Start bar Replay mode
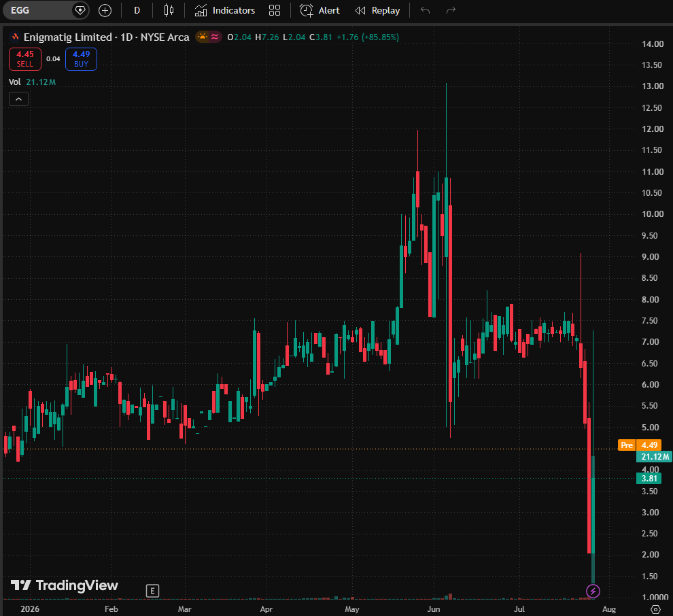This screenshot has width=673, height=616. (x=377, y=10)
